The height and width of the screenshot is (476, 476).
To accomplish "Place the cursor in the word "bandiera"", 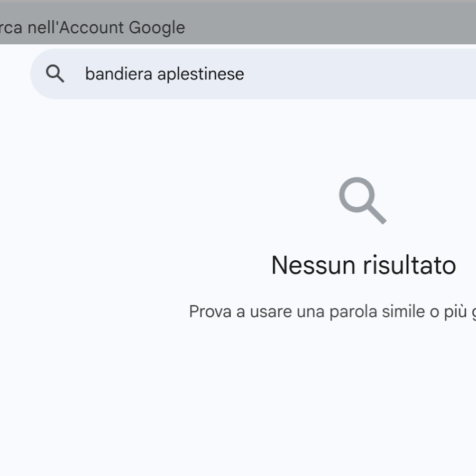I will click(118, 74).
